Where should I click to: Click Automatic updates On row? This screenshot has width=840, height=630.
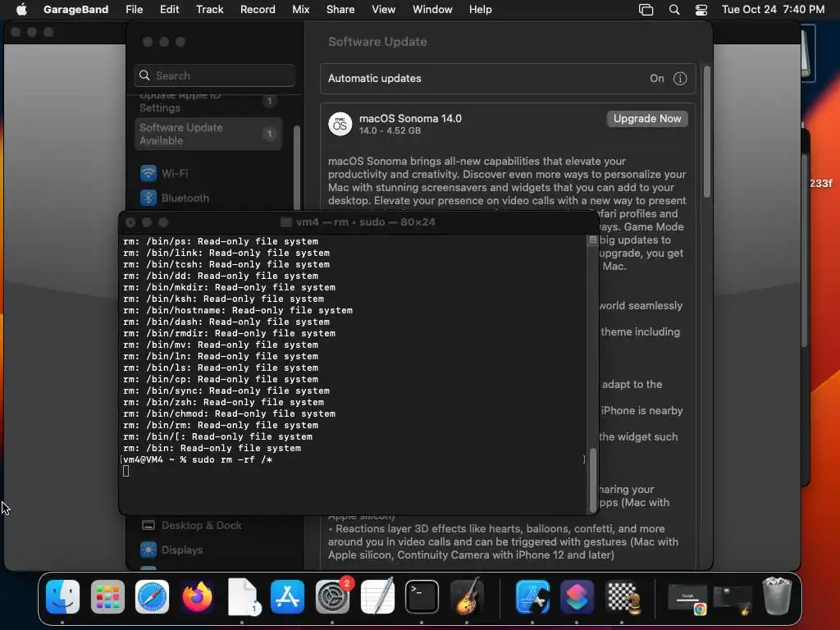coord(507,78)
